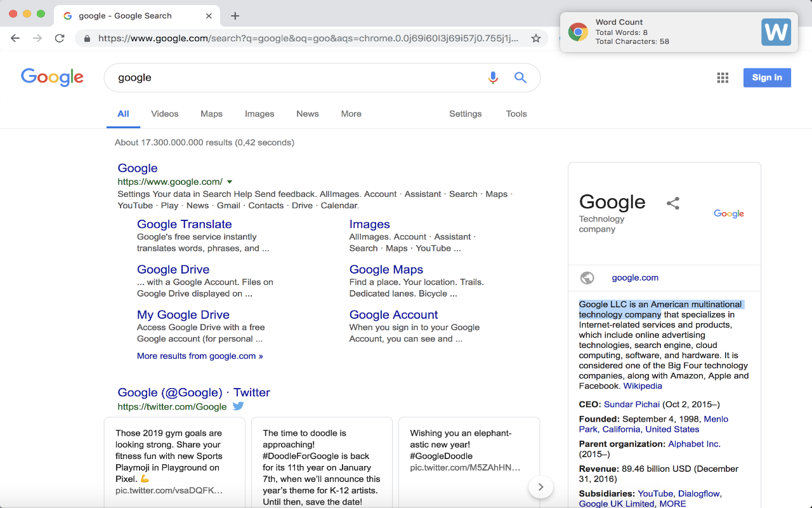The image size is (812, 508).
Task: Click the Technology company subtitle
Action: point(601,224)
